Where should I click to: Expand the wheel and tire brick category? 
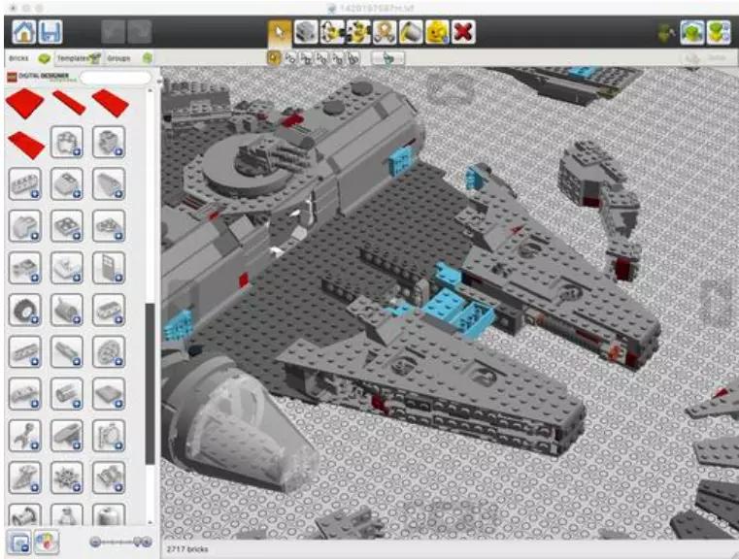[x=25, y=310]
